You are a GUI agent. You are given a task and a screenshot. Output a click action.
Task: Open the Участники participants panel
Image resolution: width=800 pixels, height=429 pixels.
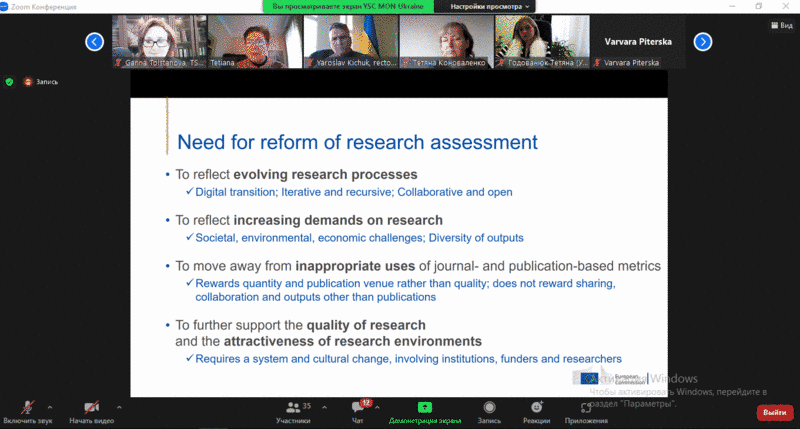(293, 411)
